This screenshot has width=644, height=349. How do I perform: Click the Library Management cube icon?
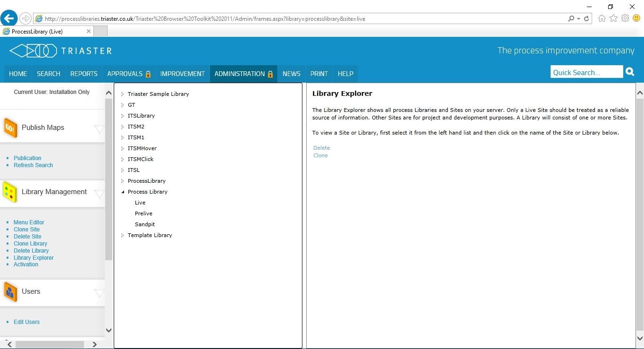pyautogui.click(x=10, y=192)
